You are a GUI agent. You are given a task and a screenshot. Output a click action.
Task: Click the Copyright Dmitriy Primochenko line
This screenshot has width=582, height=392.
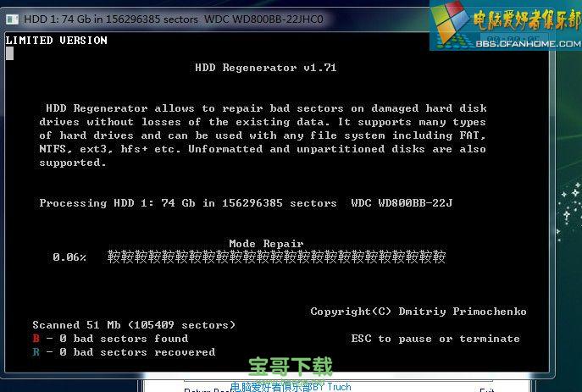418,312
